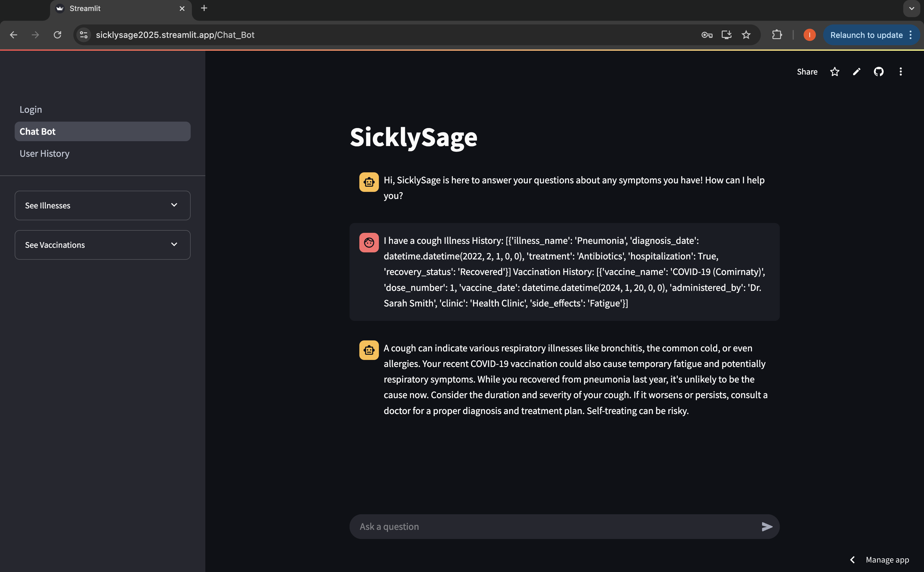The width and height of the screenshot is (924, 572).
Task: Click the install app icon
Action: click(726, 35)
